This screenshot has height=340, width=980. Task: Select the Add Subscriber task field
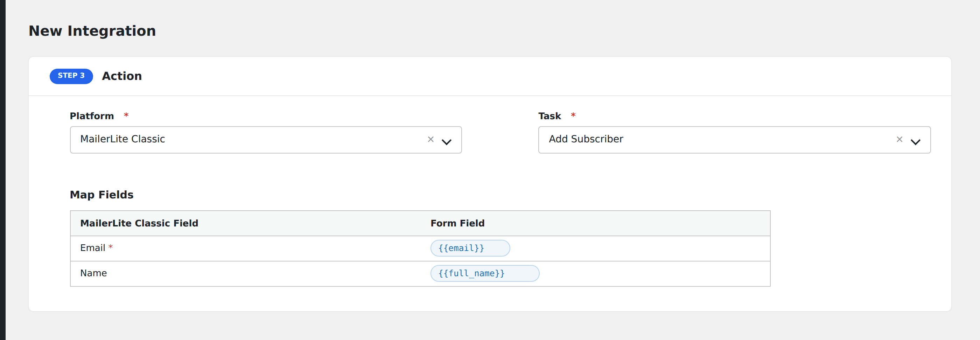pyautogui.click(x=734, y=140)
